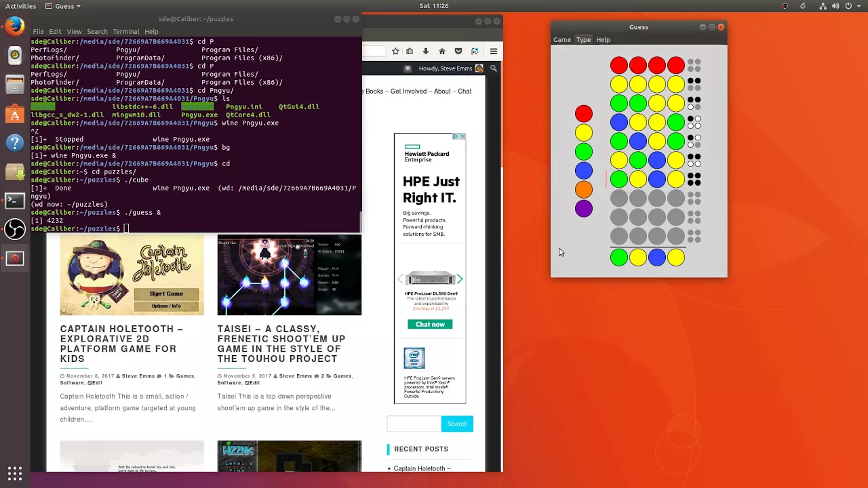
Task: Open the Firefox downloads arrow
Action: tap(426, 51)
